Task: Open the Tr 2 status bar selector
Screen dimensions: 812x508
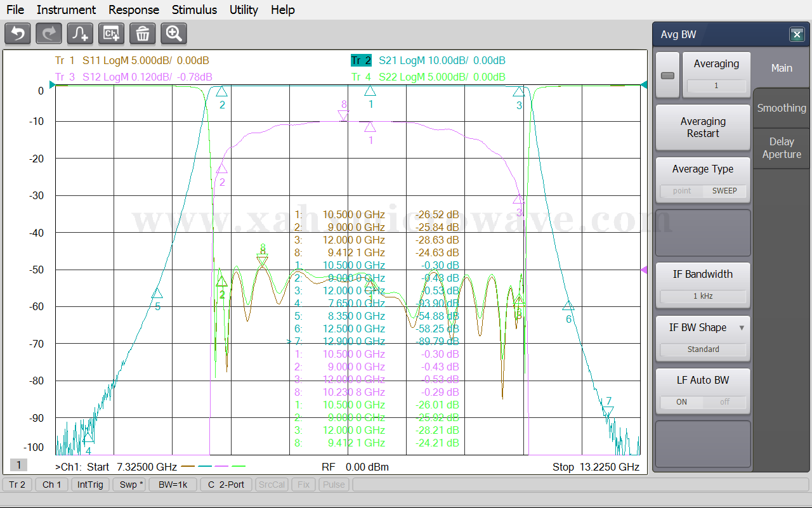Action: [17, 485]
